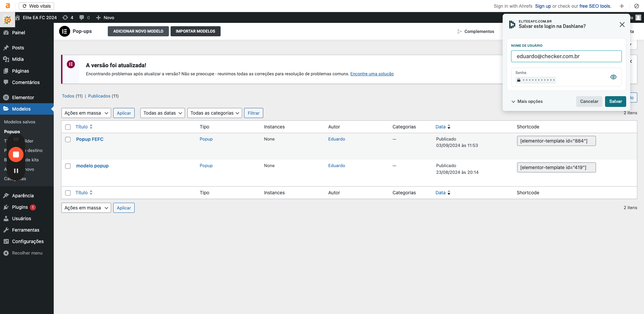644x314 pixels.
Task: Open the Web vitals button
Action: coord(37,6)
